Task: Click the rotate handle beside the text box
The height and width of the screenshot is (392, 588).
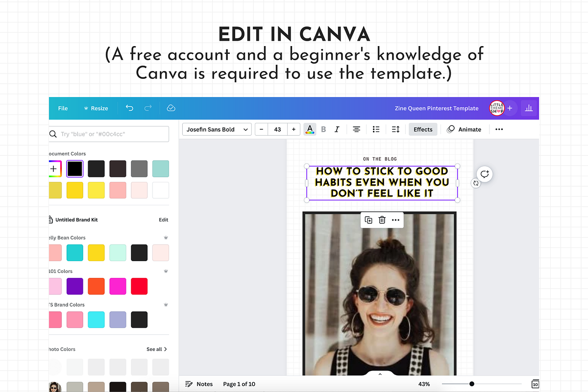Action: tap(475, 183)
